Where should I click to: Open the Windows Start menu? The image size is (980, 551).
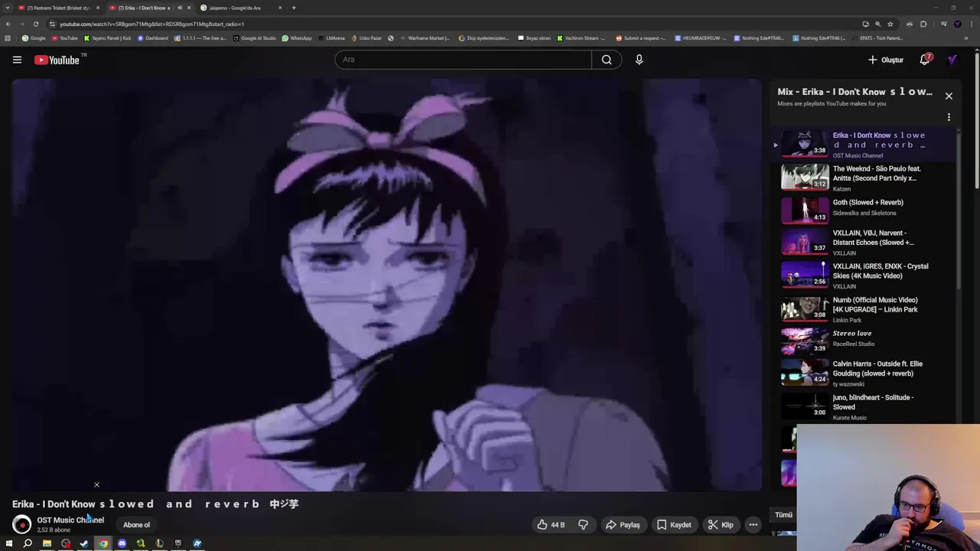point(8,543)
